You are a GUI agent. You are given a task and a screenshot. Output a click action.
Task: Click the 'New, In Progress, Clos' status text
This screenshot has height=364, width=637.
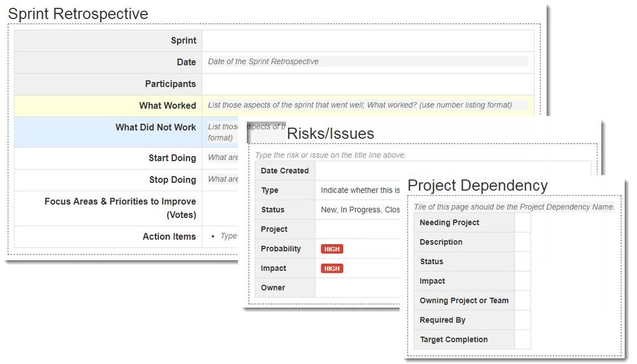pyautogui.click(x=360, y=210)
